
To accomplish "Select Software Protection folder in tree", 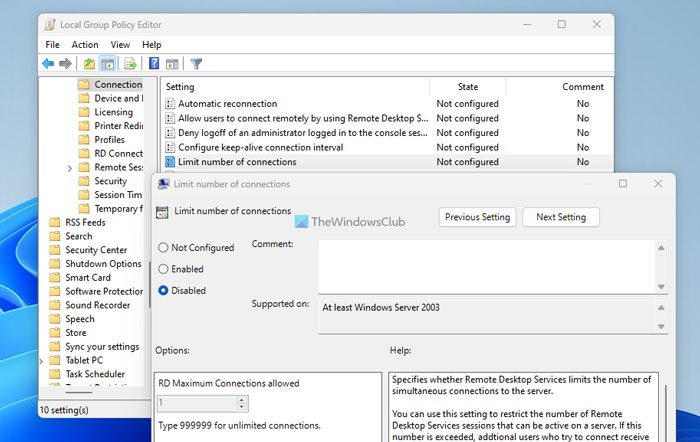I will (x=104, y=292).
